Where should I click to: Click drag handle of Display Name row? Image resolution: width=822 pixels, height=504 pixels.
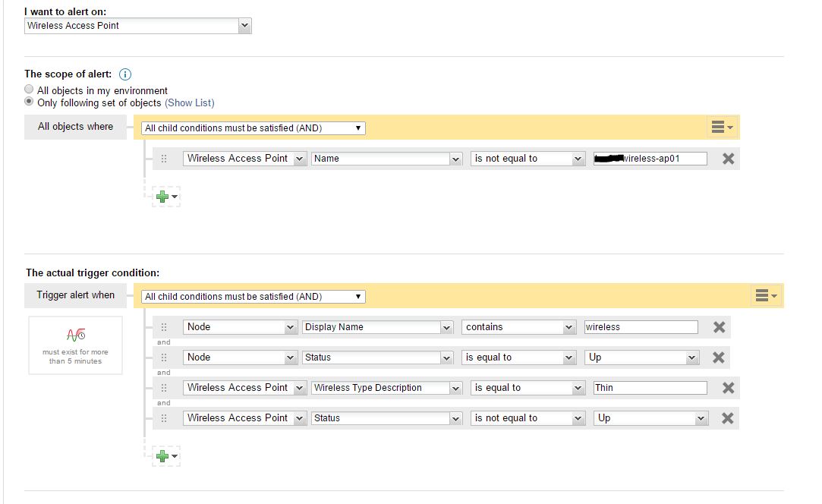(x=164, y=326)
